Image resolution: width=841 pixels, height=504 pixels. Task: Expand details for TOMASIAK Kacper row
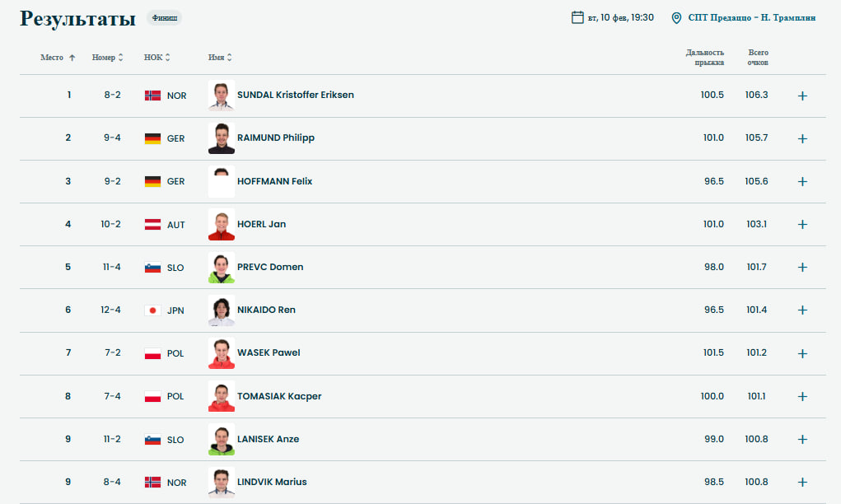tap(802, 396)
